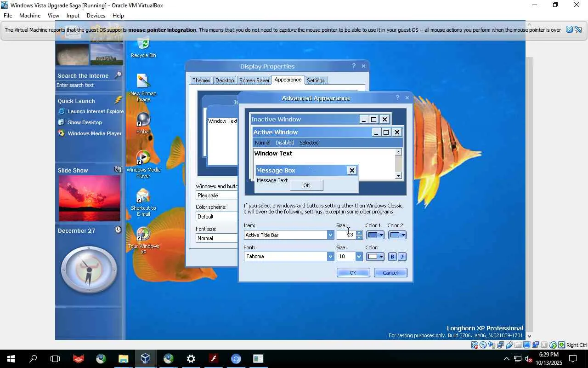Open the Flash icon on the taskbar
This screenshot has width=588, height=368.
[213, 359]
